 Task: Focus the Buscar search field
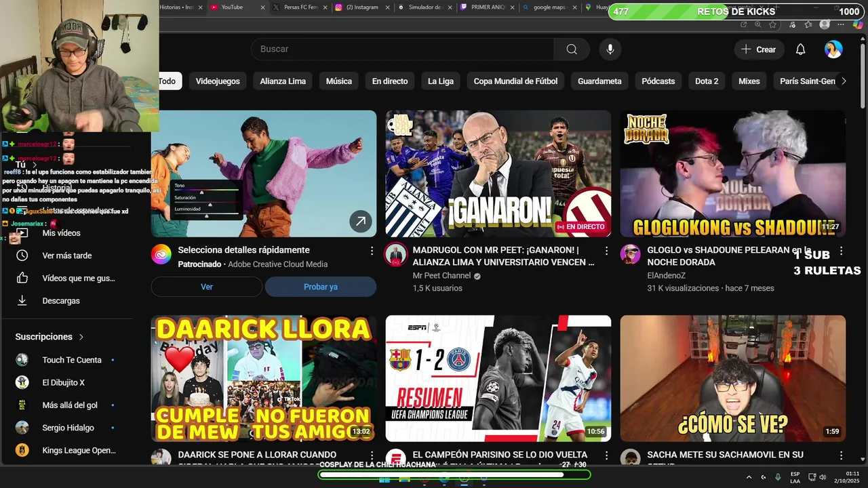click(x=403, y=49)
